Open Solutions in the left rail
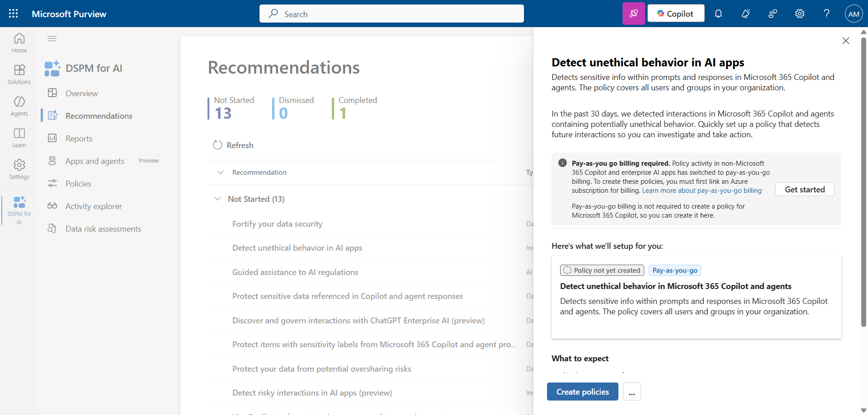Image resolution: width=868 pixels, height=415 pixels. pyautogui.click(x=19, y=75)
